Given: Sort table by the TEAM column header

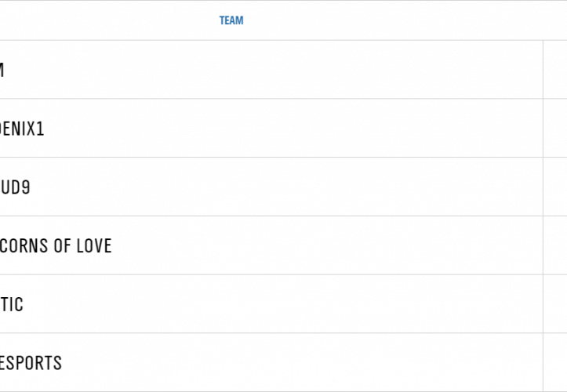Looking at the screenshot, I should pos(231,20).
